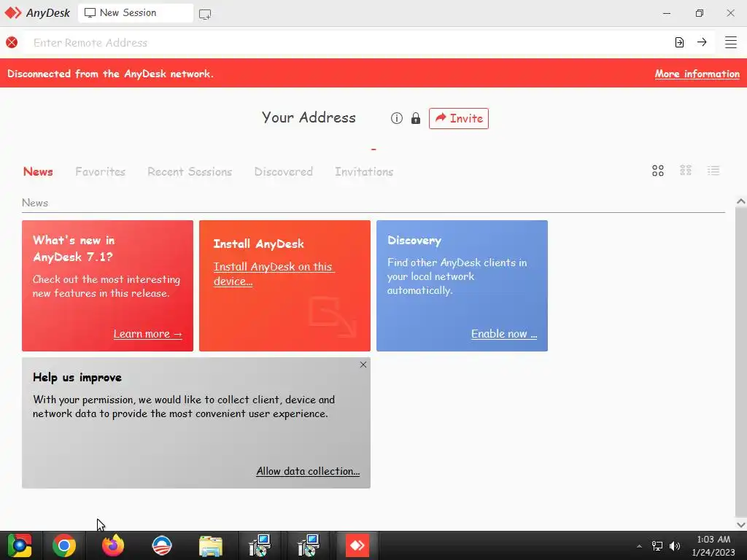Open volume control in system tray

(675, 546)
